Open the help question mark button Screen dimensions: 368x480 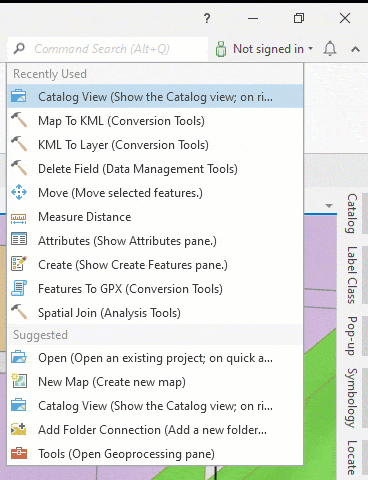(207, 18)
